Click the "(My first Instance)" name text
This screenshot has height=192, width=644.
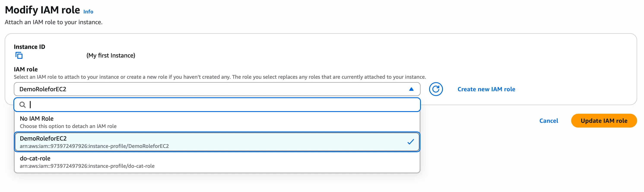111,55
